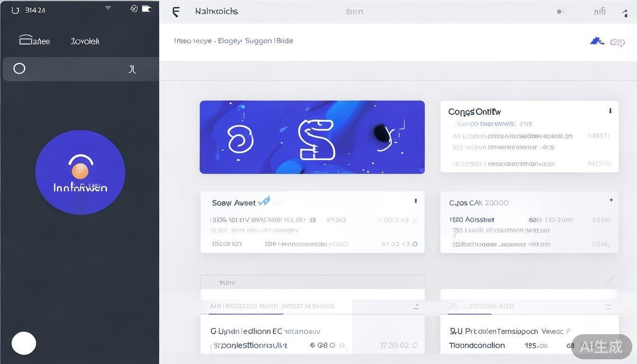Viewport: 637px width, 364px height.
Task: Click the Biogey Suggan breadcrumb link
Action: tap(245, 41)
